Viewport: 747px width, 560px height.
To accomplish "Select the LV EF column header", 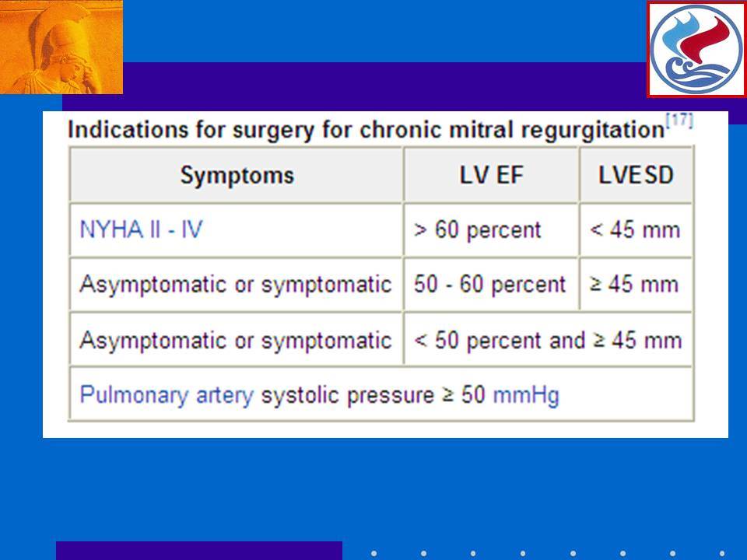I will 491,175.
